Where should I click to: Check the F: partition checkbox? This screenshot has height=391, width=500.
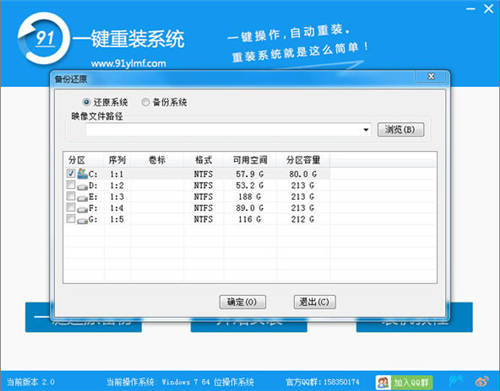click(x=70, y=207)
